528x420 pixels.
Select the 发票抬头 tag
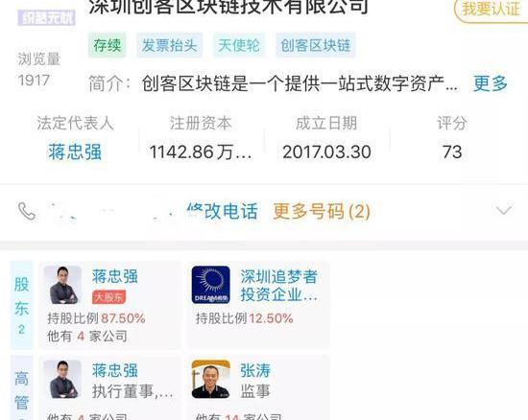coord(169,45)
